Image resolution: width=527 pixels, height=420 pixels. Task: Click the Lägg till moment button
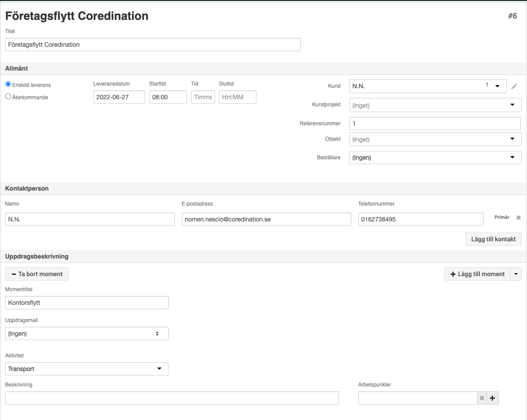click(478, 274)
